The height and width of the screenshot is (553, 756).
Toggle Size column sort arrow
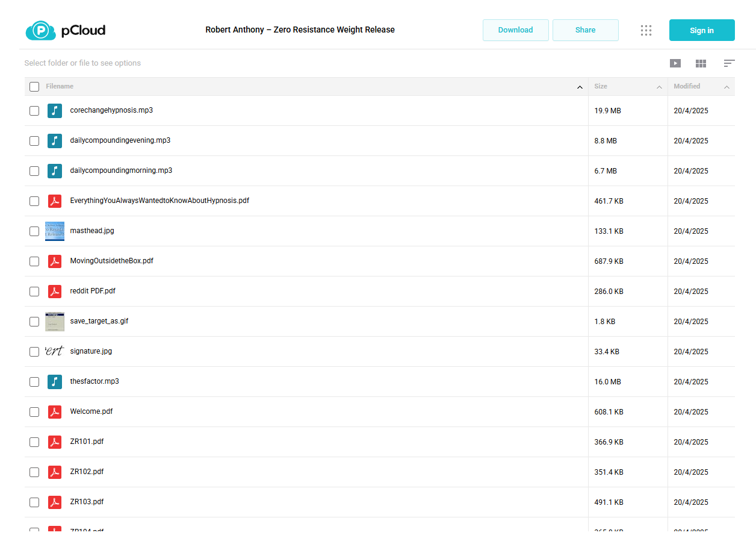point(659,87)
